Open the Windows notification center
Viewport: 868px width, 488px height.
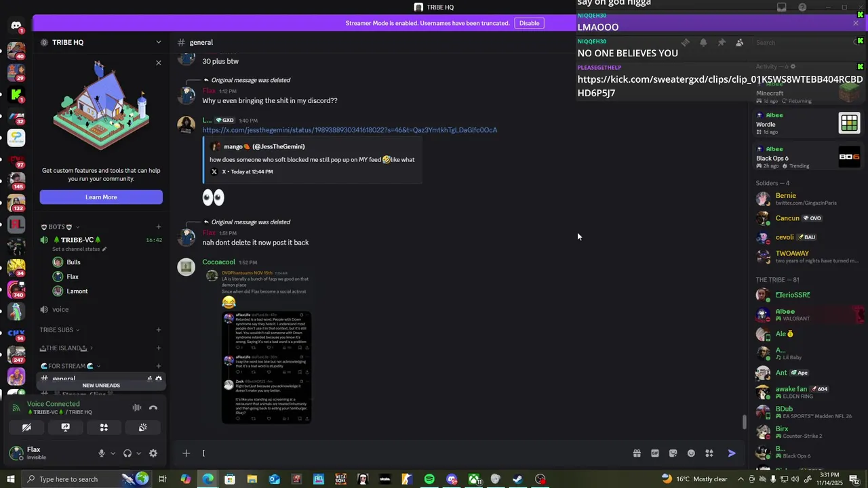pos(854,479)
